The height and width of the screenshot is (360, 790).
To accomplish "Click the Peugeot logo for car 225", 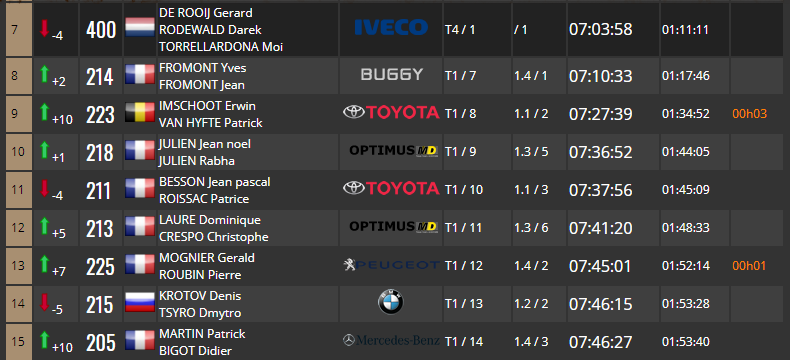I will tap(391, 265).
